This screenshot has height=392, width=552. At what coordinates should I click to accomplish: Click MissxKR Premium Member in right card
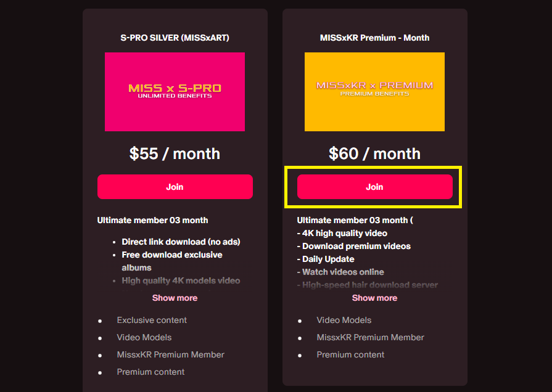370,338
